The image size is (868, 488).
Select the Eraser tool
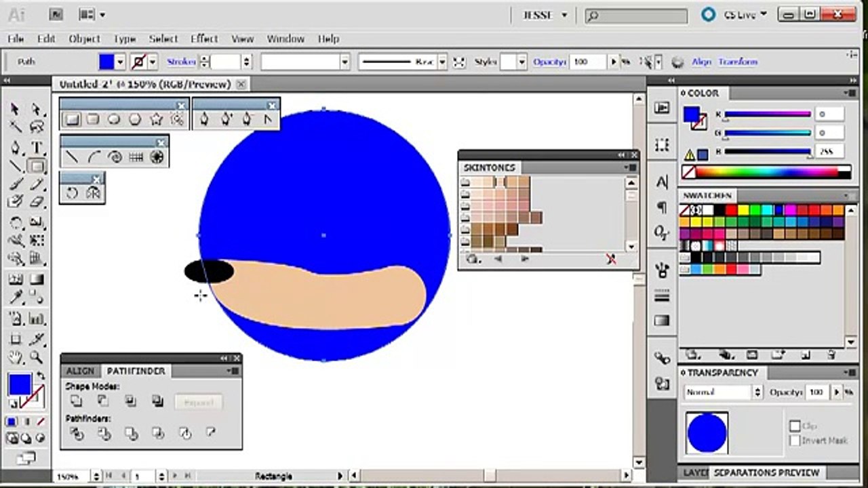pos(37,202)
